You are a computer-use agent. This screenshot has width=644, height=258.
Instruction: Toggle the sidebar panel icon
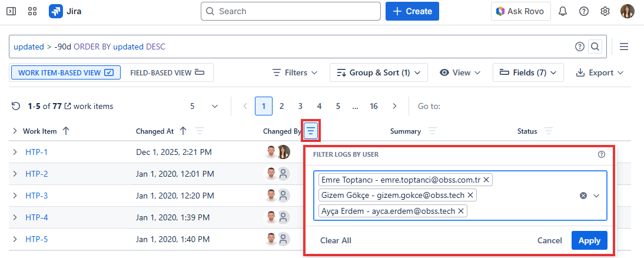pyautogui.click(x=11, y=11)
